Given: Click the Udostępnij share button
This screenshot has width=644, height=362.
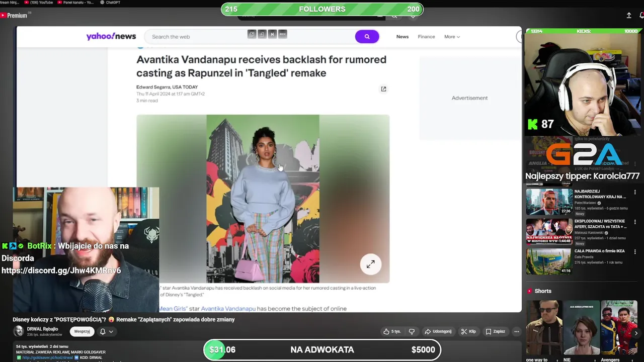Looking at the screenshot, I should click(438, 331).
